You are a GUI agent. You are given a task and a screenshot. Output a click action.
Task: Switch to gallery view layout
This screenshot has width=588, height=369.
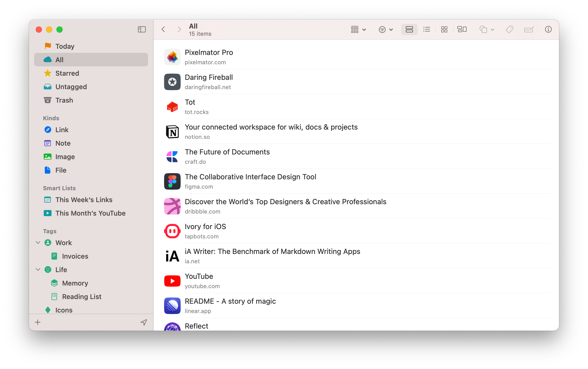[462, 29]
